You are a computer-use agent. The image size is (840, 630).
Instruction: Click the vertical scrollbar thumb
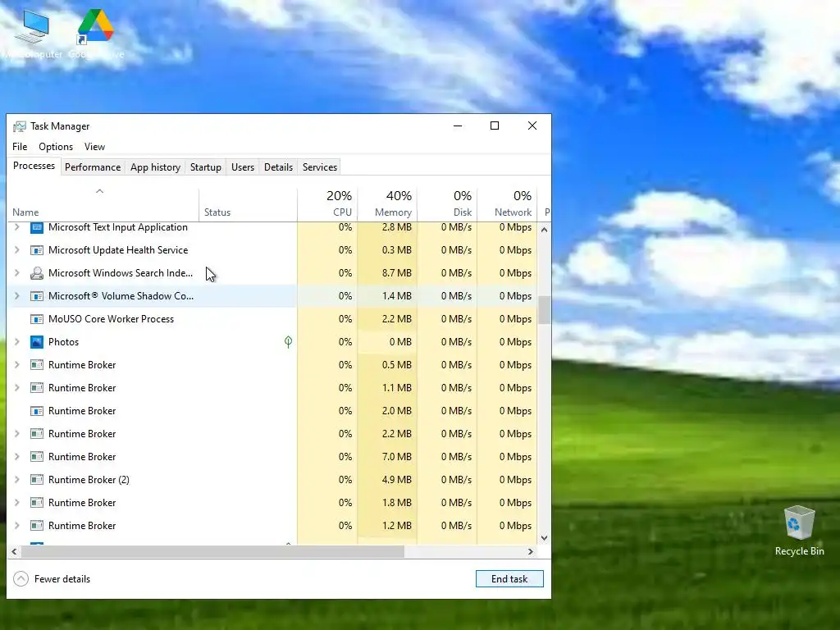coord(545,310)
